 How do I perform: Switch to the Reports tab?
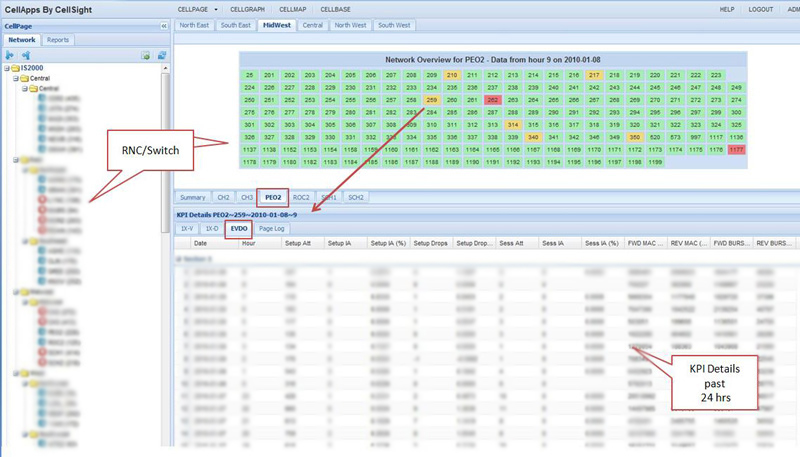(58, 40)
